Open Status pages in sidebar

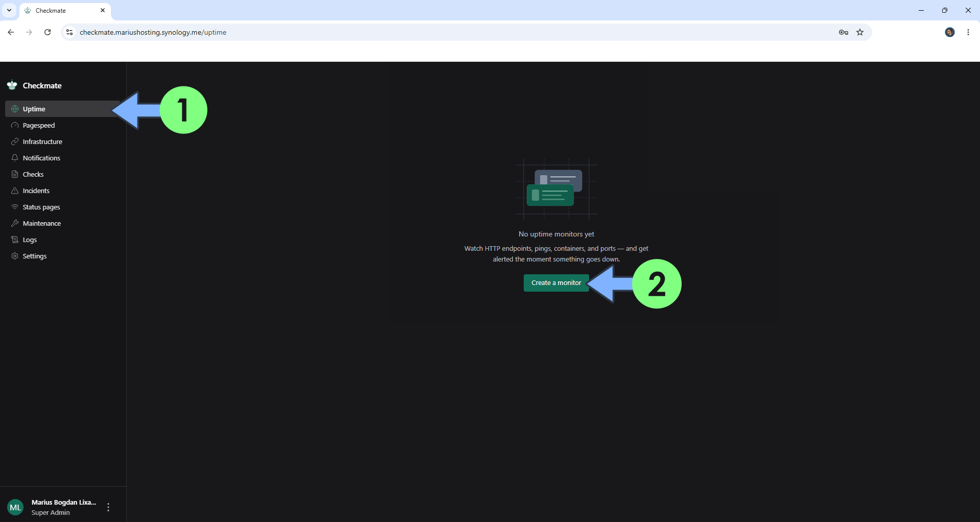(63, 207)
